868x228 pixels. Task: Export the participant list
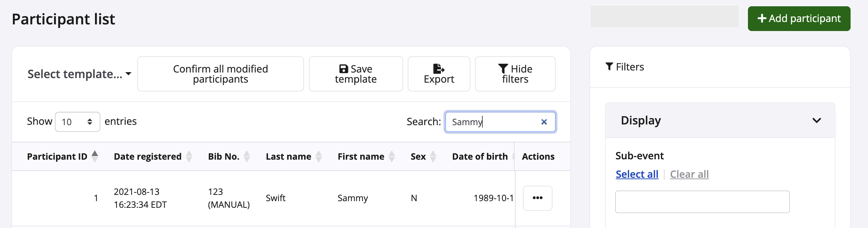439,74
